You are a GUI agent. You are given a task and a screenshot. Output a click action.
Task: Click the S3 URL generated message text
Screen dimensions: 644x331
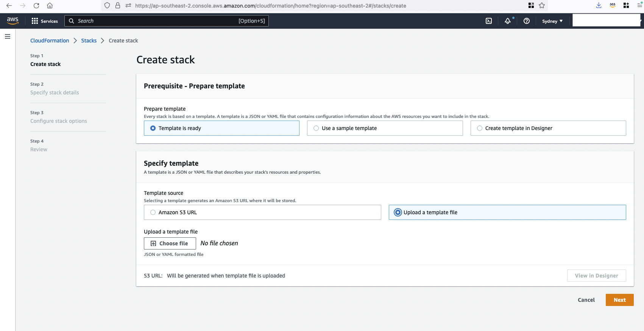click(226, 276)
